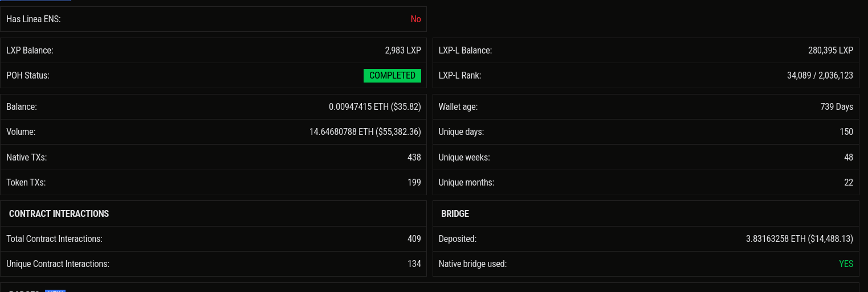Screen dimensions: 868x292
Task: Click the Total Contract Interactions count 409
Action: click(414, 239)
